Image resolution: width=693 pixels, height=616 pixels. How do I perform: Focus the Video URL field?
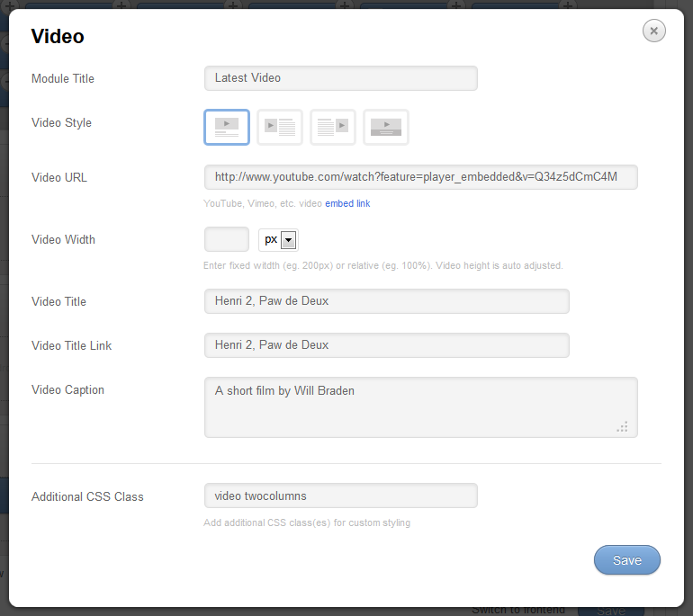pos(421,177)
